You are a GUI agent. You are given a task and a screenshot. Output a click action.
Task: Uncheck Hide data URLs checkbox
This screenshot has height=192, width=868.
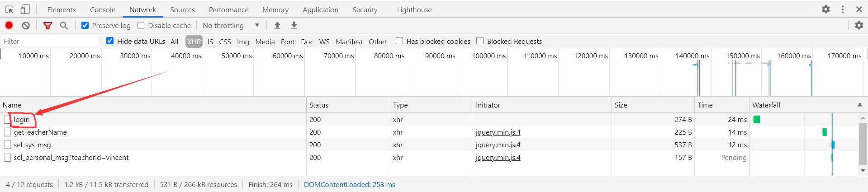[110, 41]
